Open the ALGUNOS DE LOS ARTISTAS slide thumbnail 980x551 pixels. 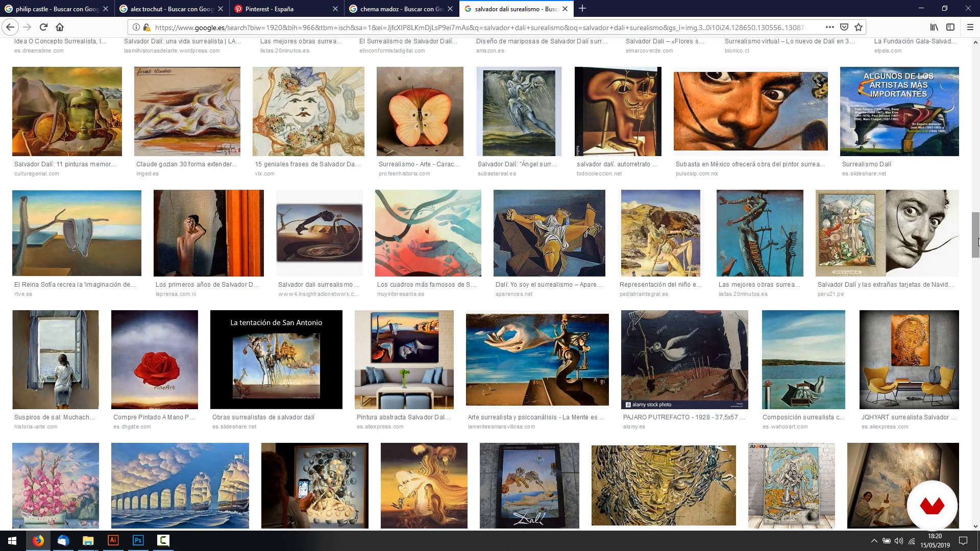(x=899, y=111)
